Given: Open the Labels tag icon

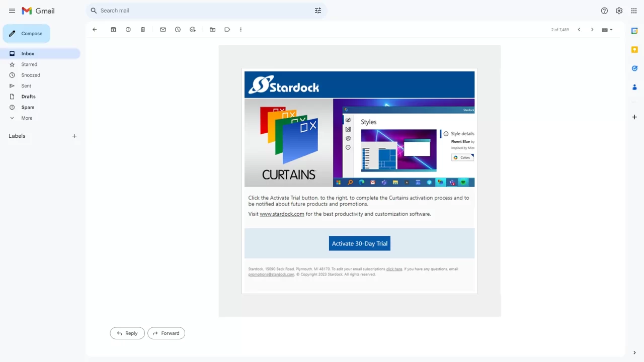Looking at the screenshot, I should coord(227,30).
